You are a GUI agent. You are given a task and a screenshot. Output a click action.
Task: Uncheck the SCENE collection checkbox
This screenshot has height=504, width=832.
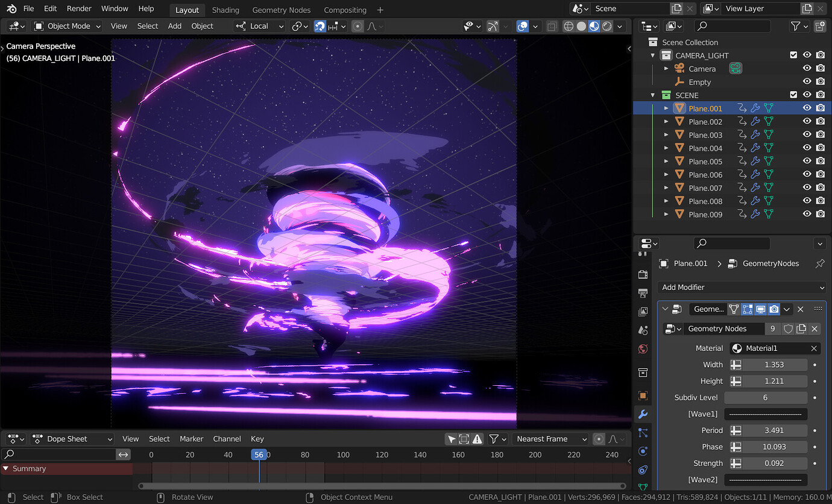(794, 95)
